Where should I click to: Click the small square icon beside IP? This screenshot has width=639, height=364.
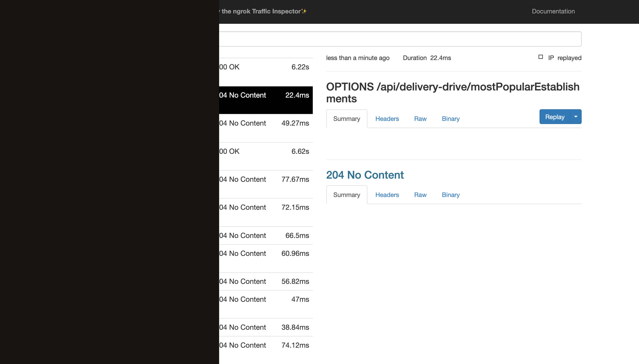coord(540,57)
